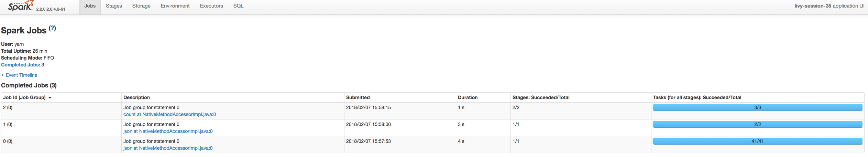The height and width of the screenshot is (157, 868).
Task: Sort by Submitted column header
Action: pos(358,97)
